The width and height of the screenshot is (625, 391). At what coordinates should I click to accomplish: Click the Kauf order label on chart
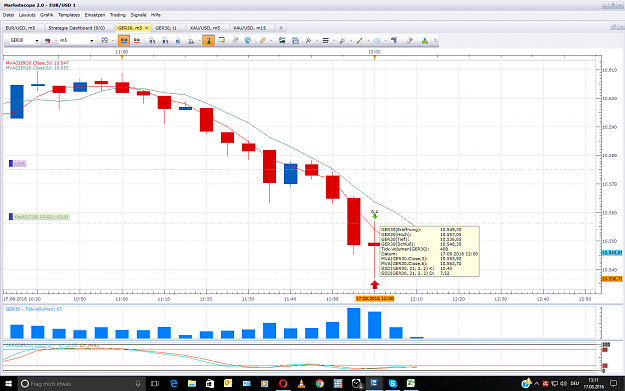[39, 217]
